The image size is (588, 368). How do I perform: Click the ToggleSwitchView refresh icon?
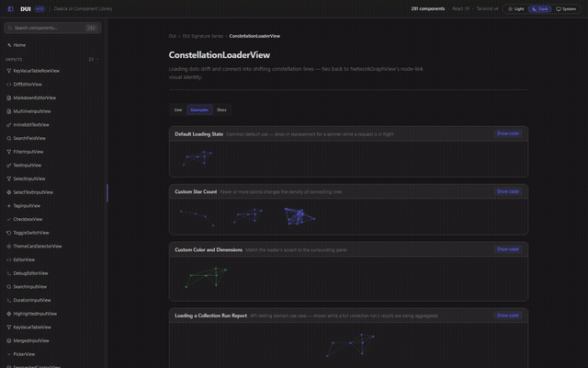tap(8, 233)
